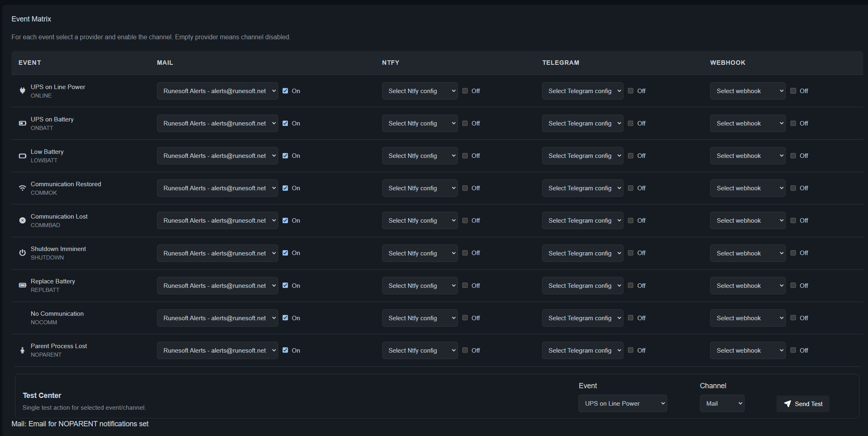The image size is (868, 436).
Task: Open Ntfy config dropdown for UPS on Battery
Action: click(420, 123)
